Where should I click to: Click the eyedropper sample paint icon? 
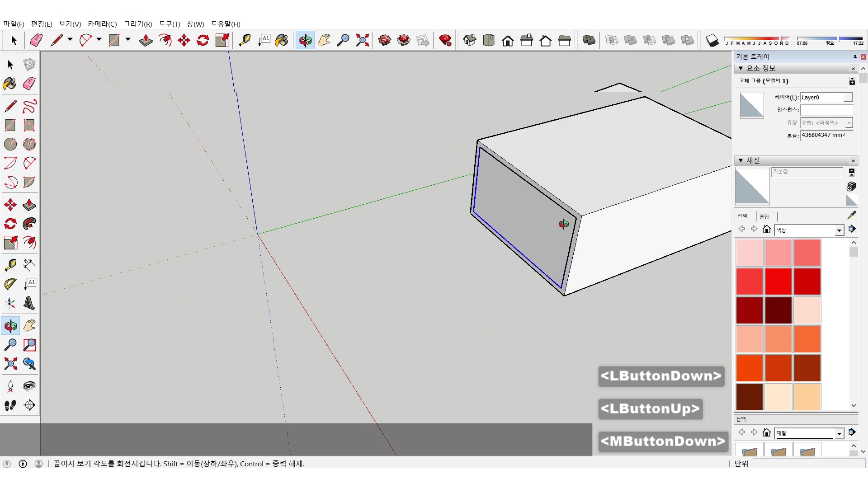[851, 216]
